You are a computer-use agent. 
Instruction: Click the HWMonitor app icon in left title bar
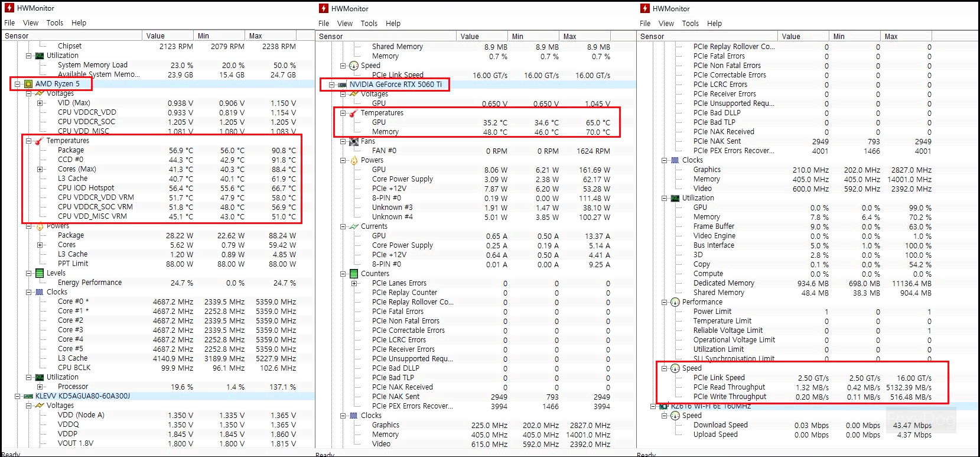click(x=9, y=8)
